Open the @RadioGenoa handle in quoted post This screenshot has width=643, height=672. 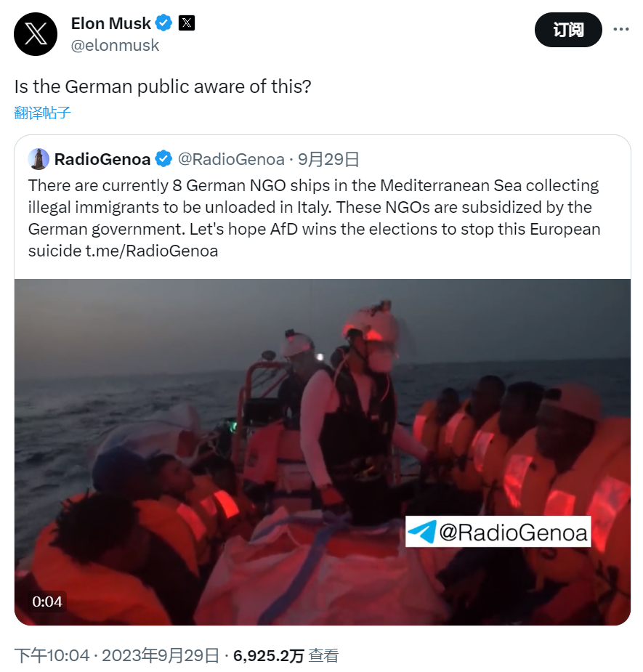click(231, 159)
